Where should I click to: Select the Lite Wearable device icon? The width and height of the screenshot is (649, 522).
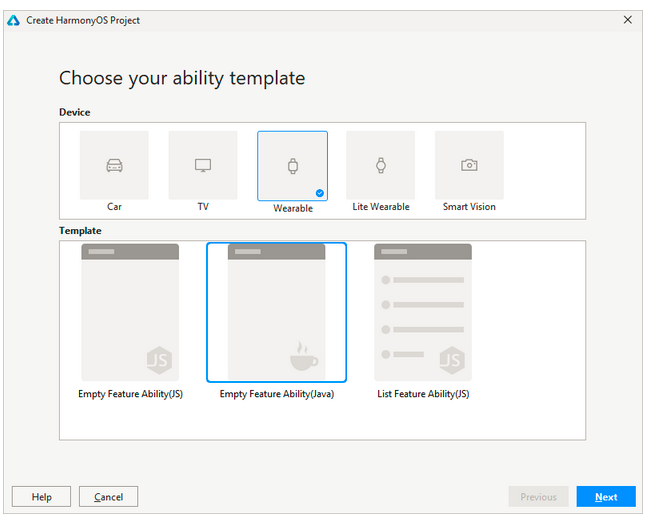[x=380, y=165]
